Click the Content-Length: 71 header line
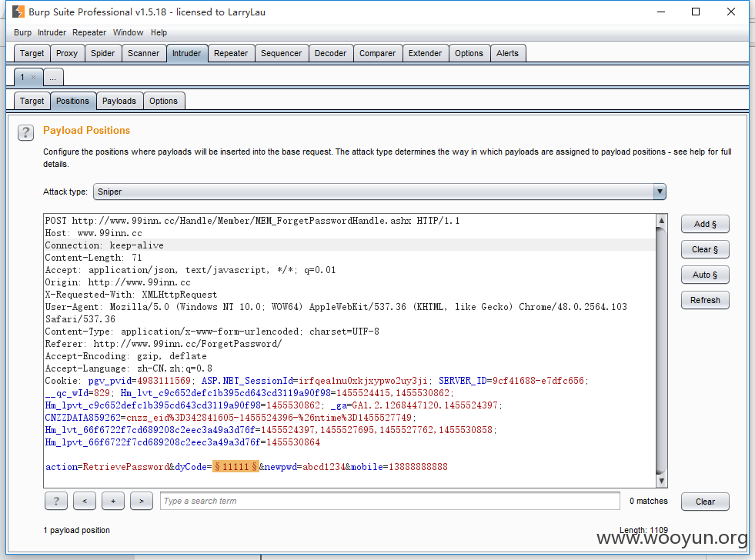The height and width of the screenshot is (560, 755). click(93, 258)
